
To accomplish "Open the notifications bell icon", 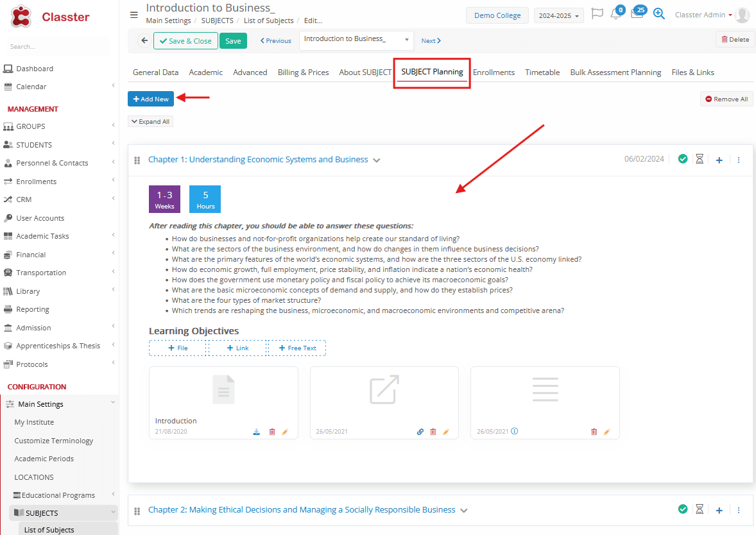I will [615, 15].
